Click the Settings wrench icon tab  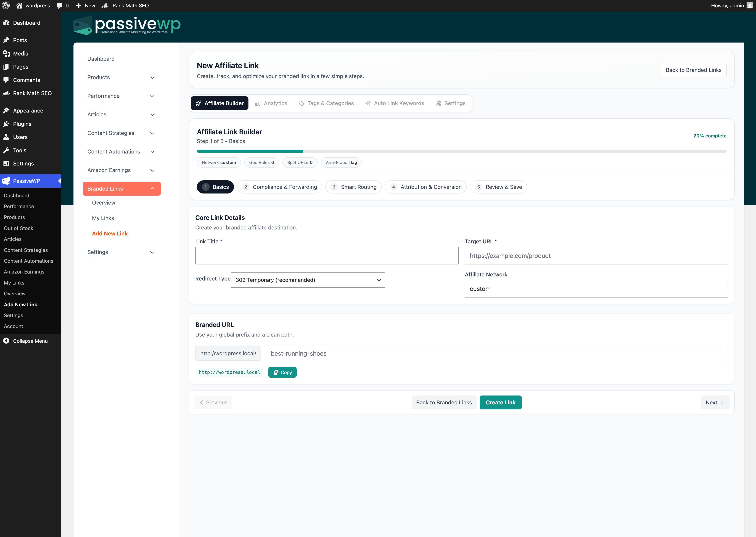coord(438,103)
